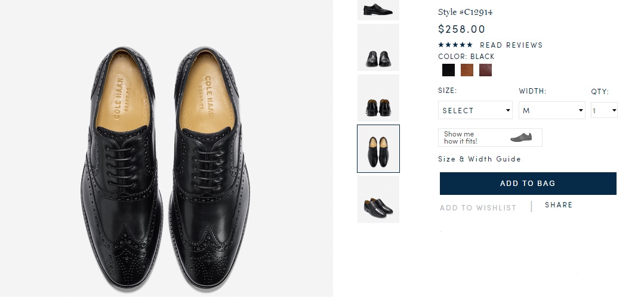The image size is (644, 298).
Task: Click the "Show me how it fits!" text
Action: pyautogui.click(x=461, y=138)
